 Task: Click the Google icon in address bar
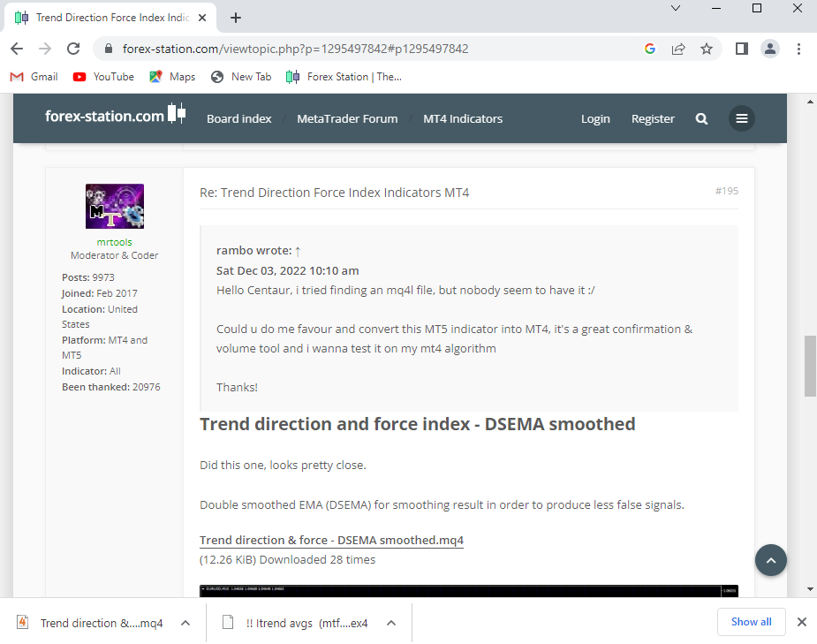tap(650, 49)
